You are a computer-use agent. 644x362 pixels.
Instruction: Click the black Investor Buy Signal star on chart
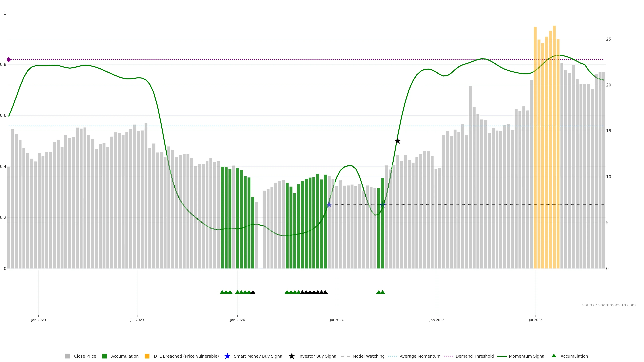click(x=397, y=141)
